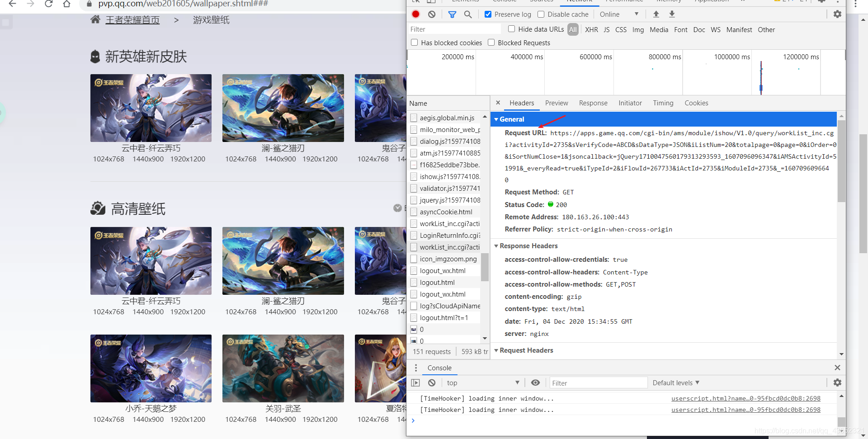The height and width of the screenshot is (439, 868).
Task: Open Console settings gear
Action: [x=837, y=383]
